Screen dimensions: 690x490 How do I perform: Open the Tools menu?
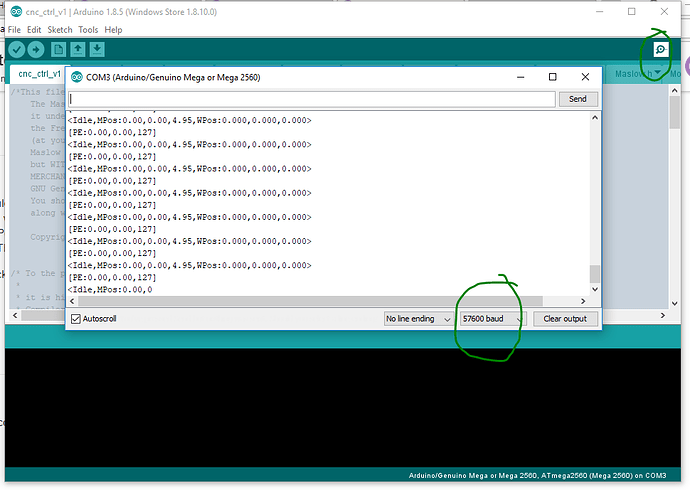point(88,30)
